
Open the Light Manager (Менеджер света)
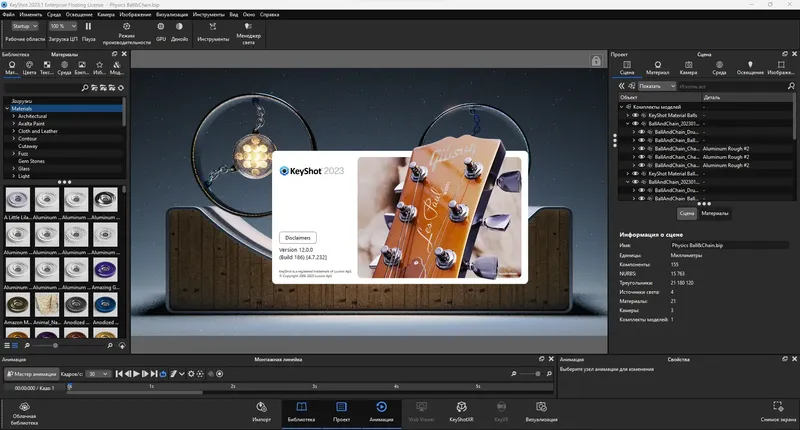coord(249,27)
